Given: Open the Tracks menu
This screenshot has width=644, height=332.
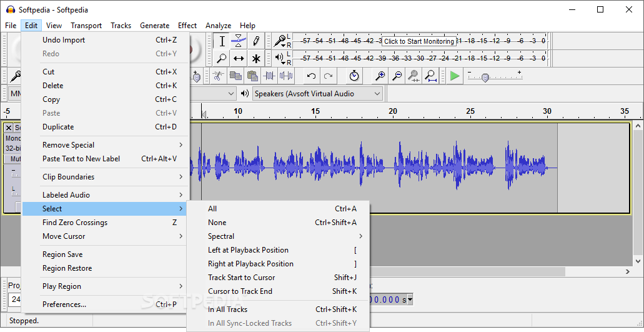Looking at the screenshot, I should pyautogui.click(x=121, y=26).
